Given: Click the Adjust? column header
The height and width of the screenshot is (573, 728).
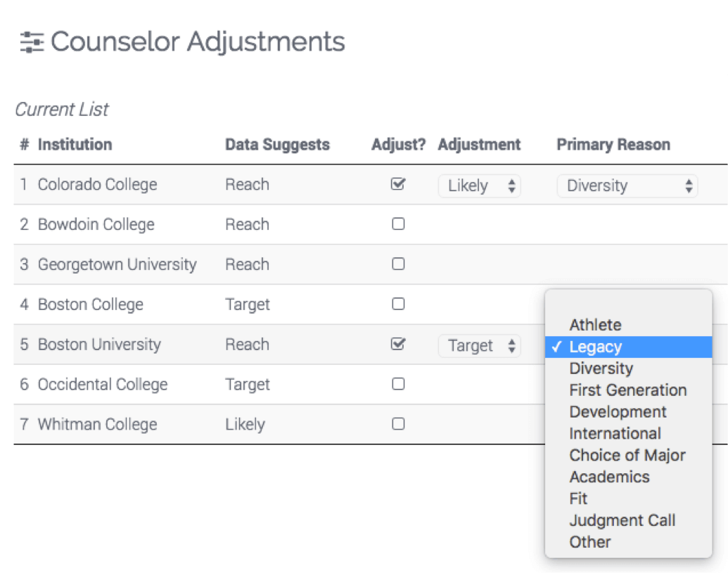Looking at the screenshot, I should [398, 144].
